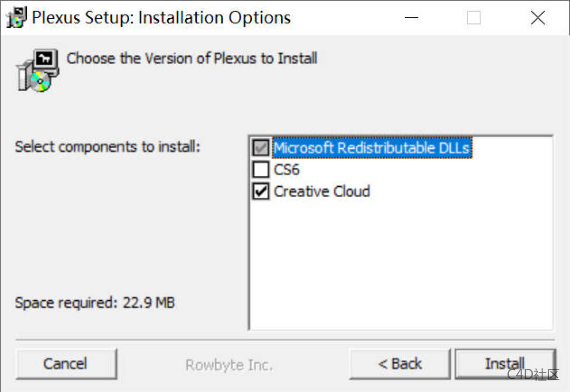Click the Select components to install label
Image resolution: width=570 pixels, height=392 pixels.
pyautogui.click(x=108, y=146)
